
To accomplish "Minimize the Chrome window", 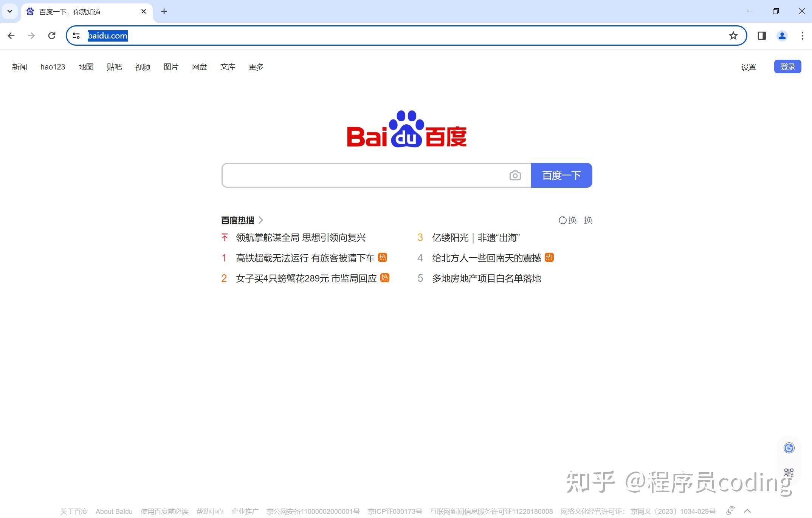I will pos(750,11).
